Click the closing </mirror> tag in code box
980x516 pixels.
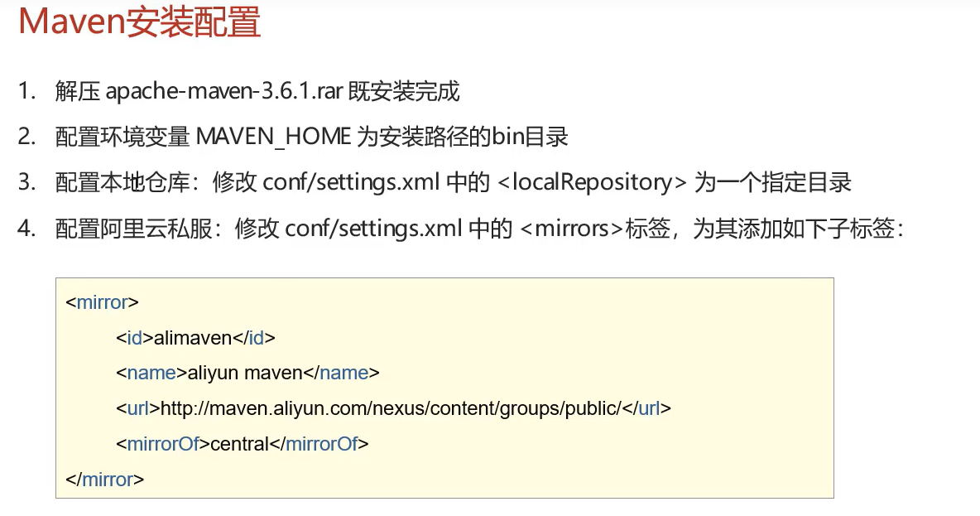(x=105, y=479)
